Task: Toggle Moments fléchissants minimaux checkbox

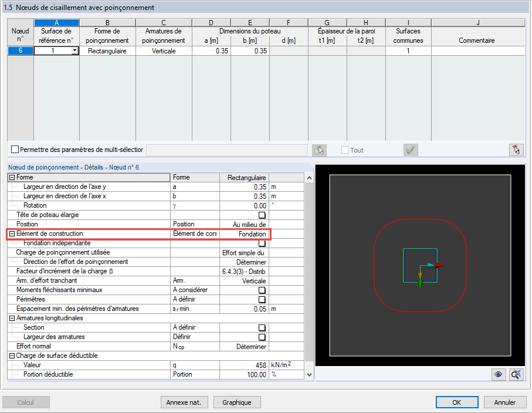Action: 262,290
